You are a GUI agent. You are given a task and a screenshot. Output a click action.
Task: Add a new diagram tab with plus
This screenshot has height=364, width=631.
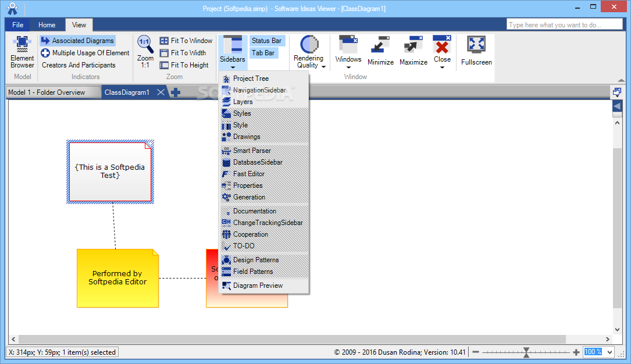pyautogui.click(x=176, y=92)
